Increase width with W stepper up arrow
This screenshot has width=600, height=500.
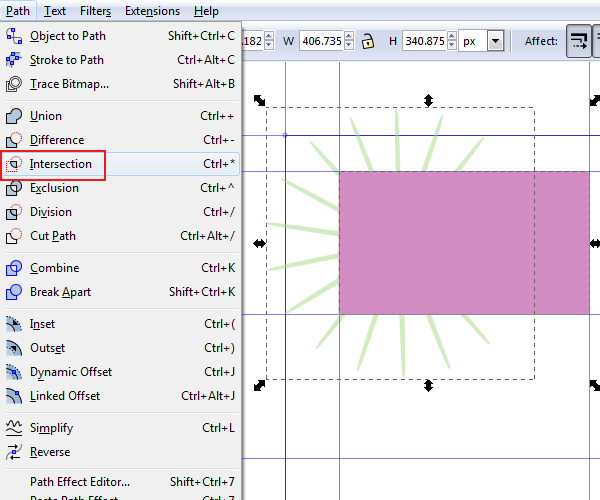click(349, 36)
